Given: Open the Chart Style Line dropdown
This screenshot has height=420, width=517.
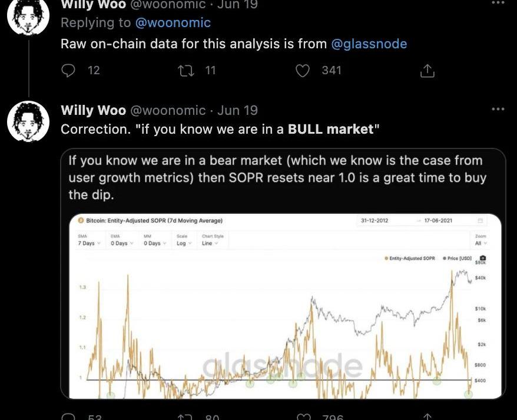Looking at the screenshot, I should (x=210, y=243).
